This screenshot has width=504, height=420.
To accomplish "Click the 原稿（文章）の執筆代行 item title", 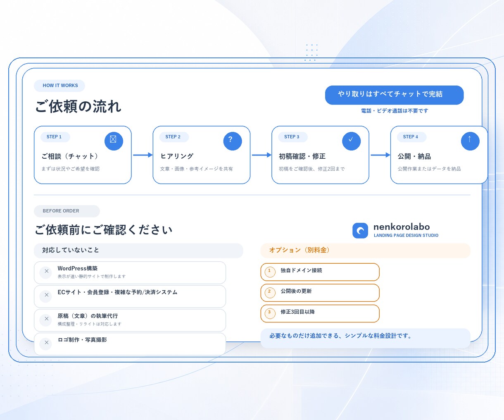I will 88,316.
